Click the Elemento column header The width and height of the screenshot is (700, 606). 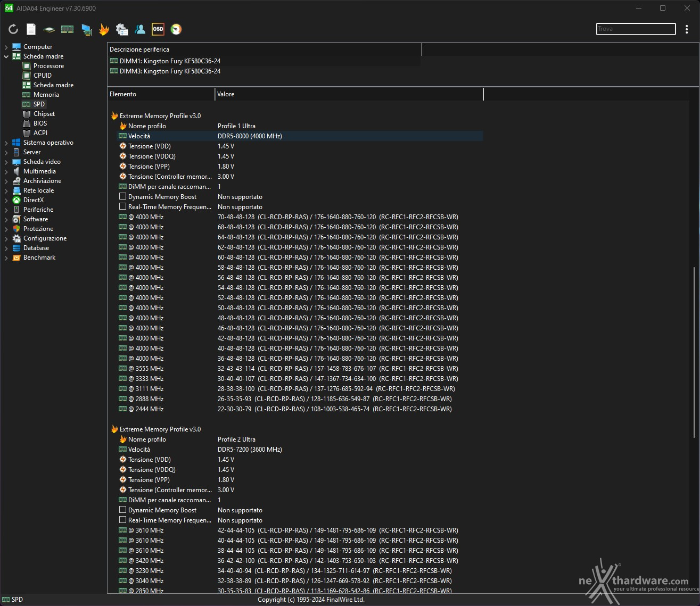tap(161, 94)
